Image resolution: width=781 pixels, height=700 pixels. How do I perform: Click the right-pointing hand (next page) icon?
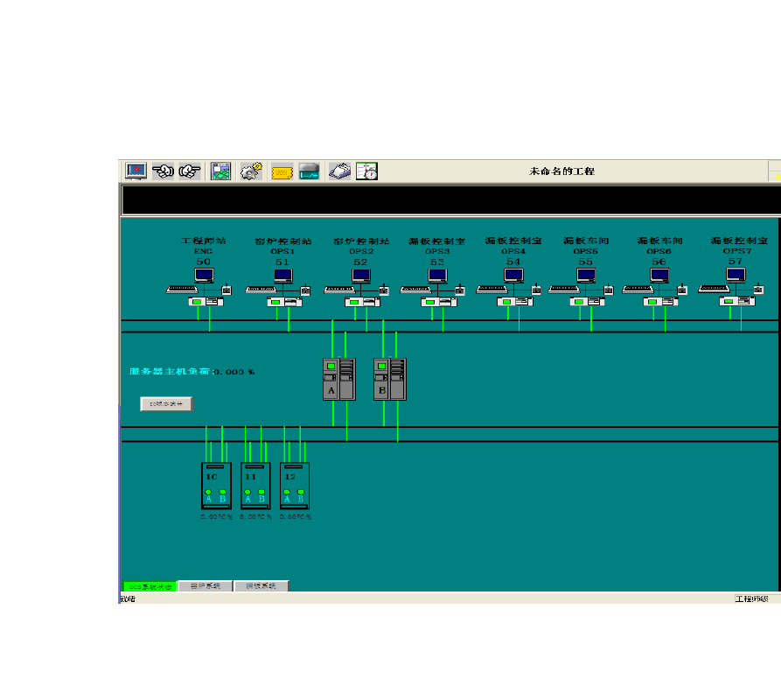coord(190,171)
